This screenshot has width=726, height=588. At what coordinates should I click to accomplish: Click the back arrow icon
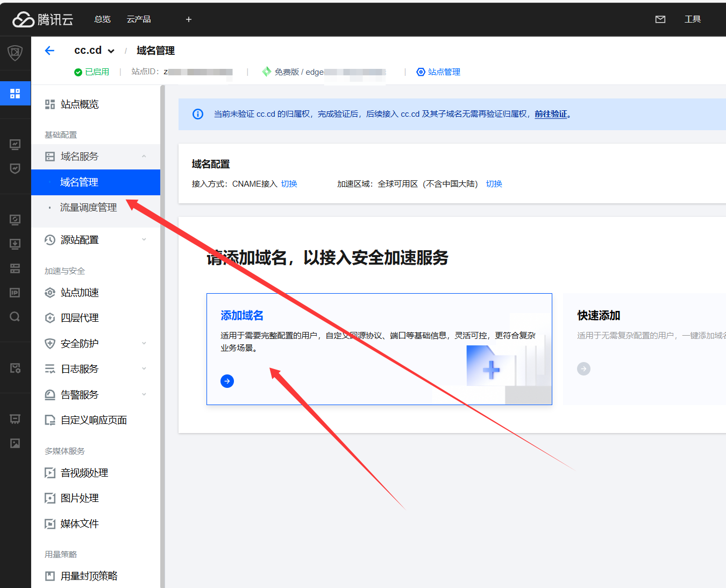click(x=49, y=51)
